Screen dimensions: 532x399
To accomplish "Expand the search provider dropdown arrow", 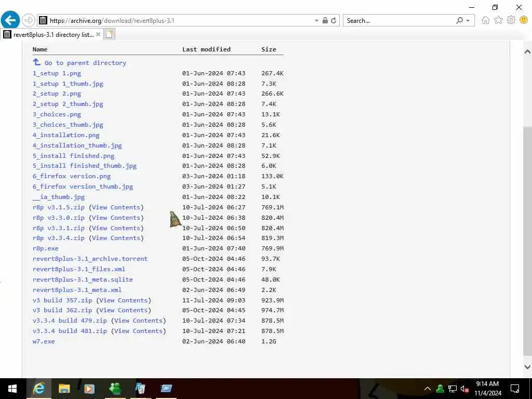I will click(x=468, y=21).
